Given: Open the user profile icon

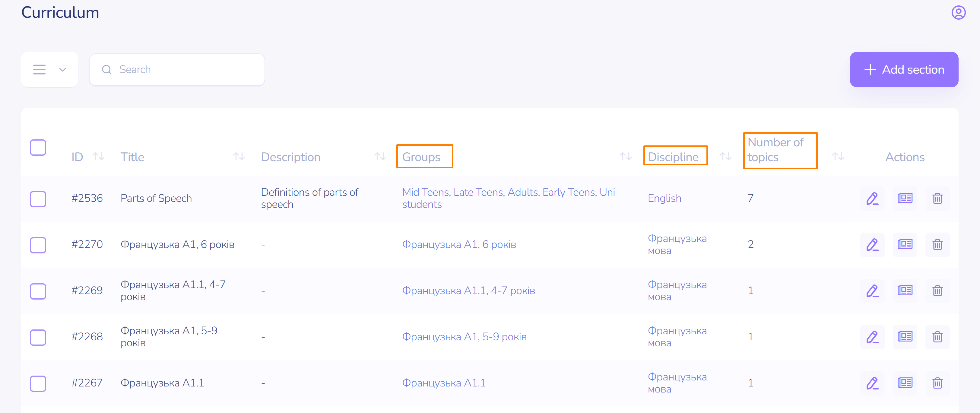Looking at the screenshot, I should pos(958,13).
